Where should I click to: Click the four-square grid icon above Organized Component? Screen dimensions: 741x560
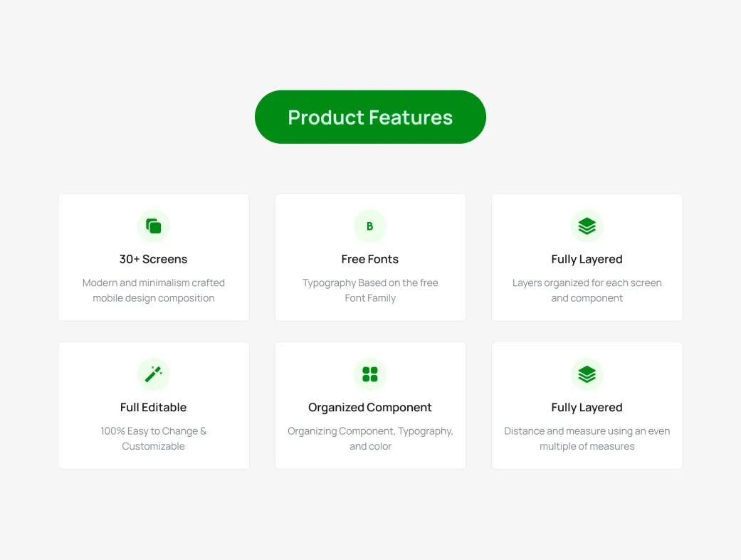click(370, 374)
